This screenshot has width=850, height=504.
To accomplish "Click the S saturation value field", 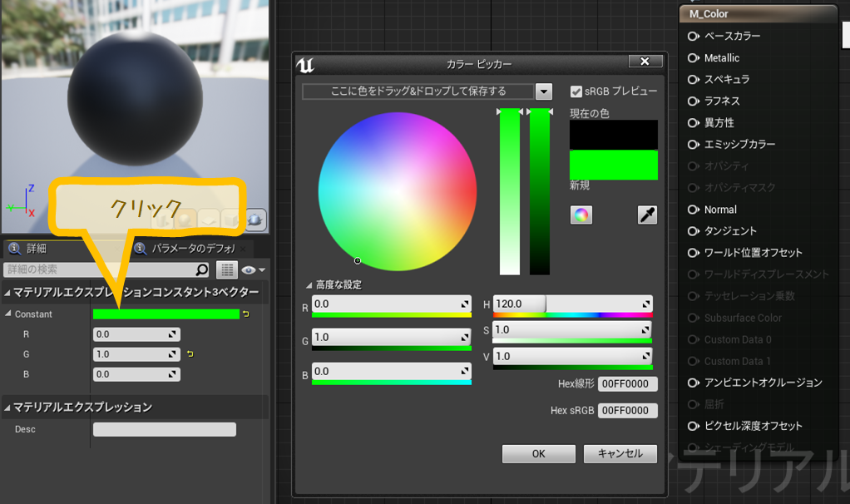I will click(x=572, y=330).
